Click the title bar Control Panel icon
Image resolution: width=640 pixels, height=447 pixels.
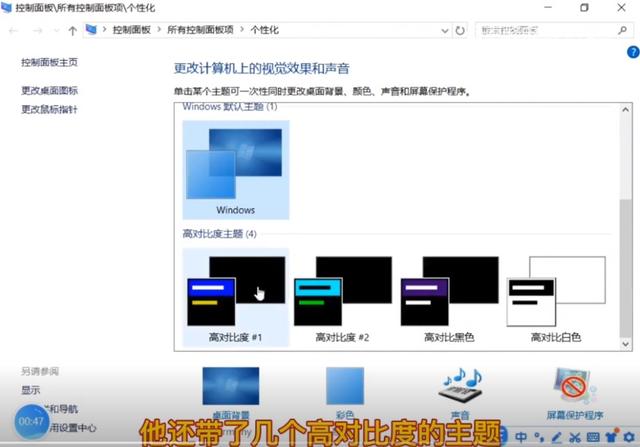(x=7, y=7)
